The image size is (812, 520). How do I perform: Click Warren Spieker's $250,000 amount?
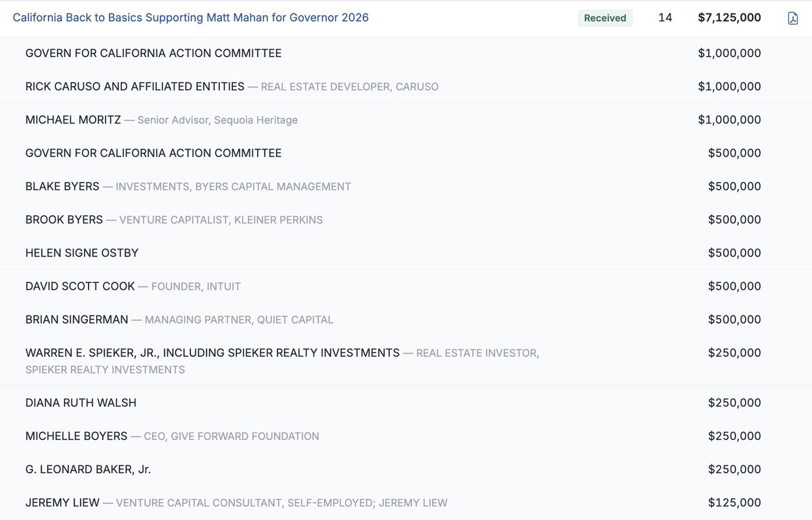pyautogui.click(x=734, y=352)
